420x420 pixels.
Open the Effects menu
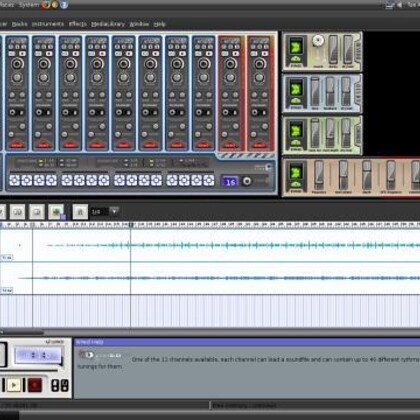point(78,24)
